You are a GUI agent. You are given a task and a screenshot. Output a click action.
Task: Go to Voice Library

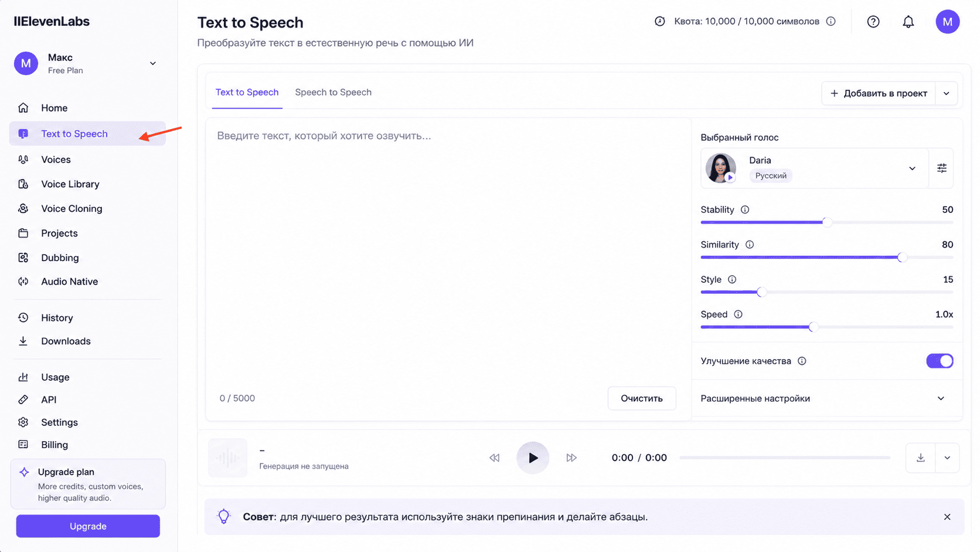coord(88,184)
